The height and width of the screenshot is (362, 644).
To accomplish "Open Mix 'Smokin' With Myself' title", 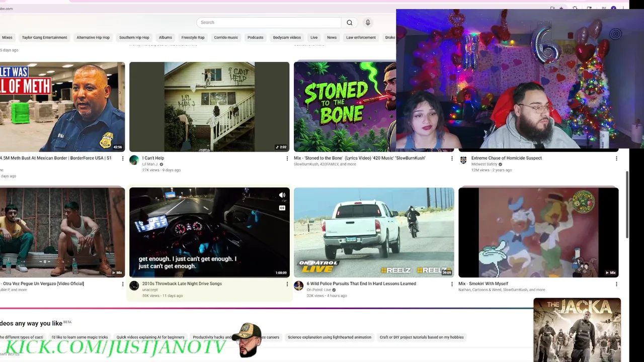I will click(x=483, y=284).
